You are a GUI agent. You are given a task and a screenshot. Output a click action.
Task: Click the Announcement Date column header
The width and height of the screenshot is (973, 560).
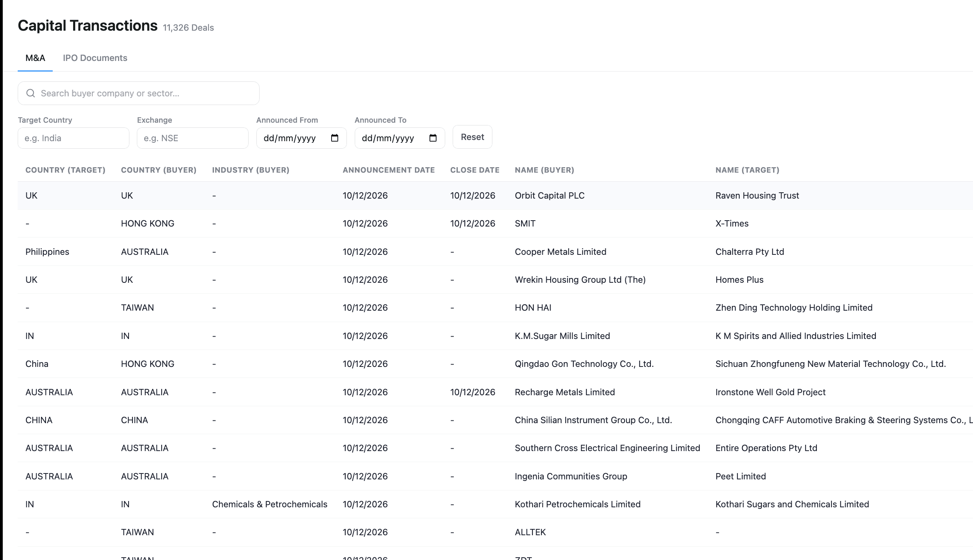(389, 170)
